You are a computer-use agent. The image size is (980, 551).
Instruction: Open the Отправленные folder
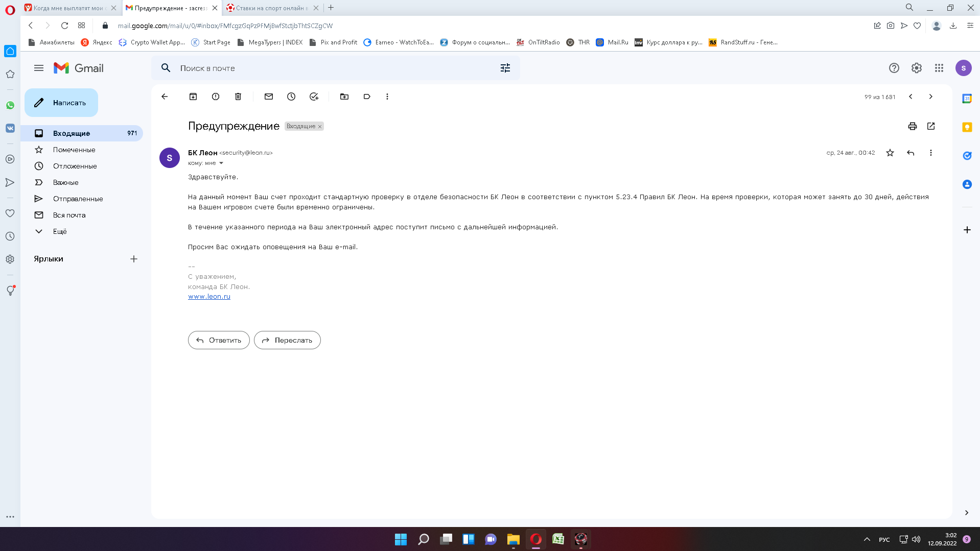point(78,199)
